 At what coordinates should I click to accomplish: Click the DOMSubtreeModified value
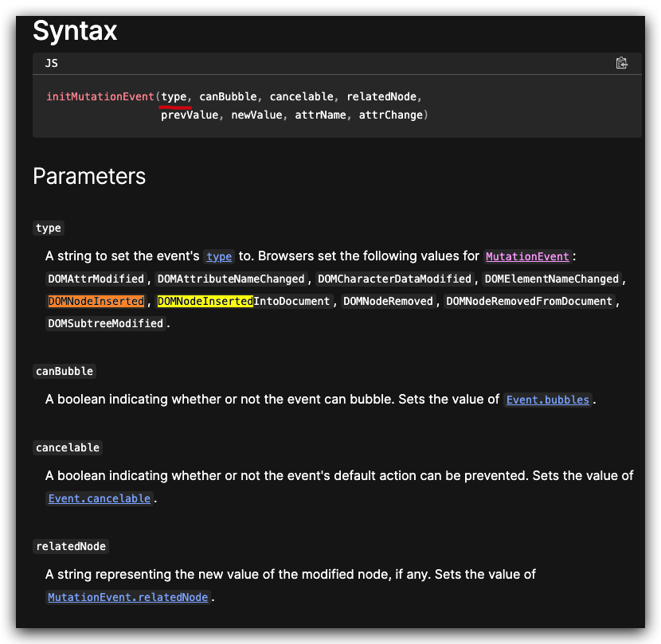tap(105, 324)
